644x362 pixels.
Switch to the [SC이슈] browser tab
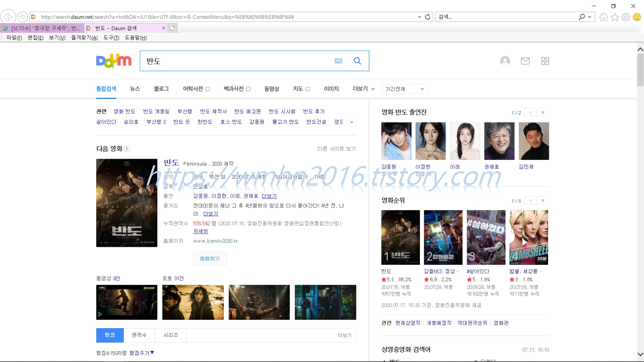(42, 28)
